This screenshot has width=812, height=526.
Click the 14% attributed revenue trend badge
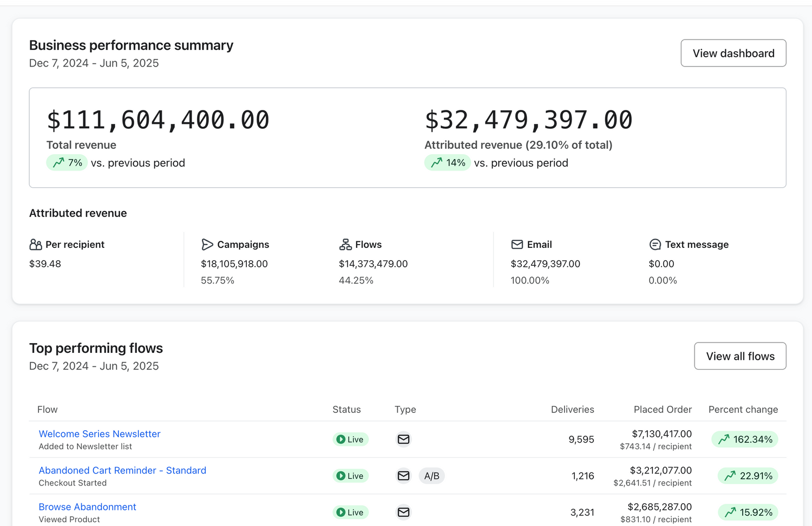coord(447,163)
